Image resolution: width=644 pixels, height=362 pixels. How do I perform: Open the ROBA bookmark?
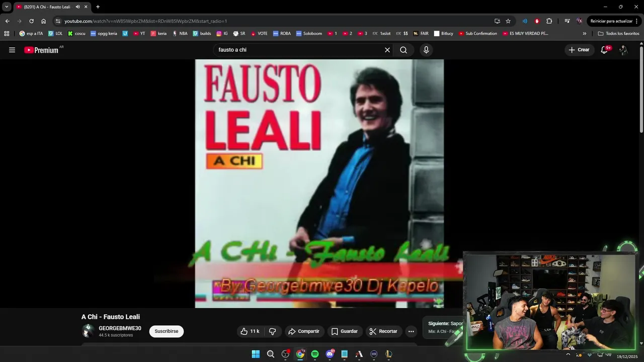(282, 34)
